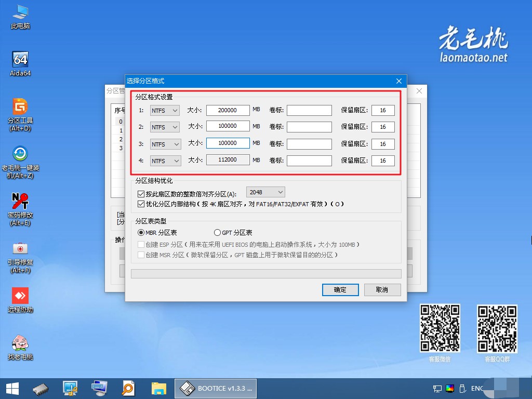Image resolution: width=532 pixels, height=399 pixels.
Task: Select row 1 in background partition list
Action: (x=121, y=130)
